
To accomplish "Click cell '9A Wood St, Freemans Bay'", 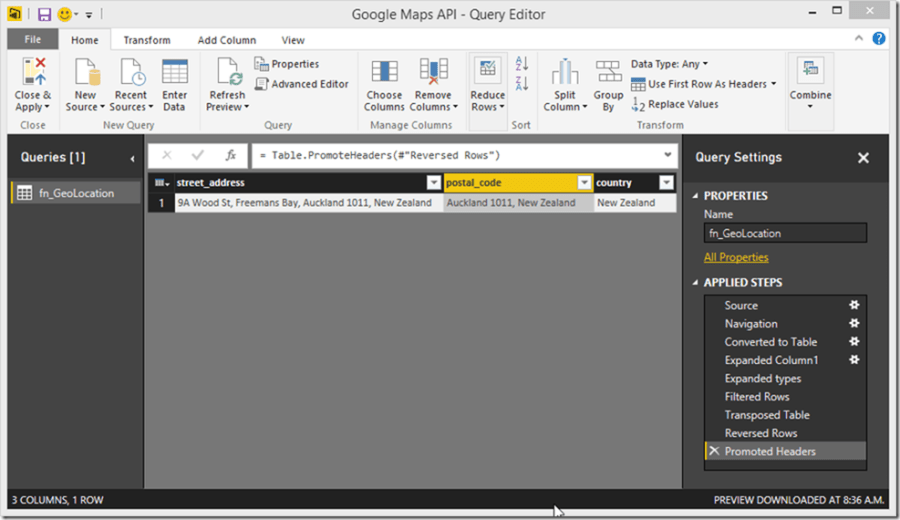I will (308, 203).
